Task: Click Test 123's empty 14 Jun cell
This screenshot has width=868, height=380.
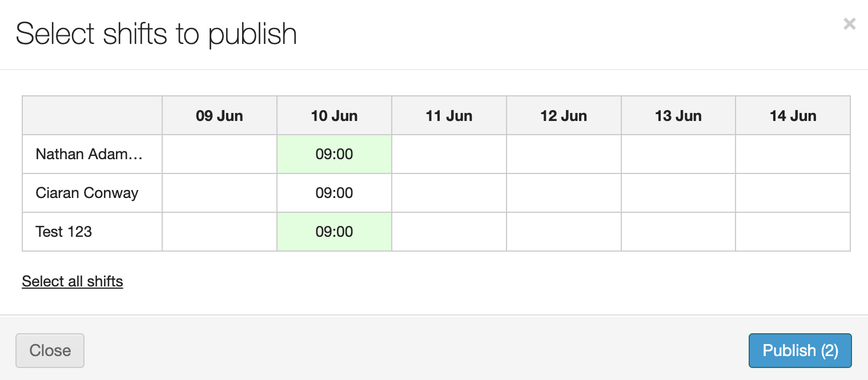Action: click(x=793, y=232)
